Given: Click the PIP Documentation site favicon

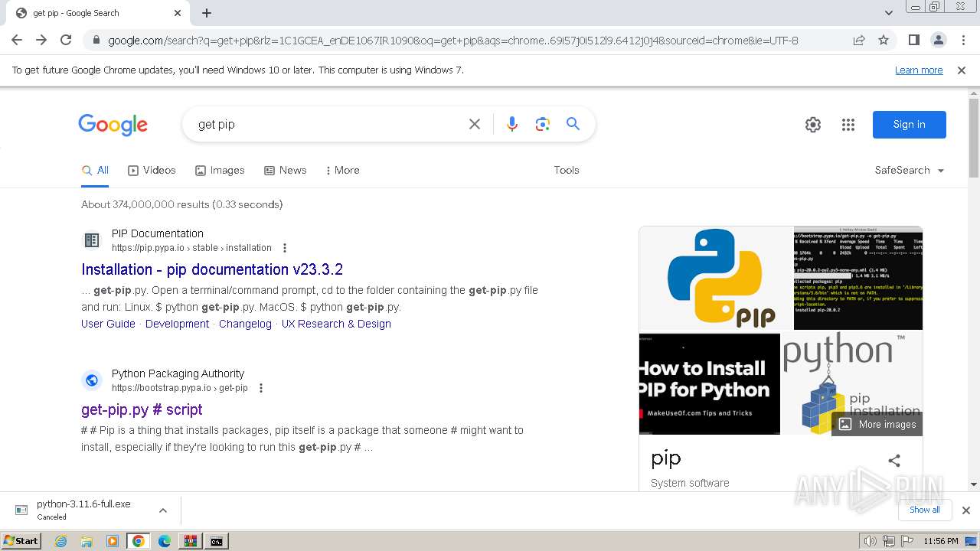Looking at the screenshot, I should tap(92, 240).
